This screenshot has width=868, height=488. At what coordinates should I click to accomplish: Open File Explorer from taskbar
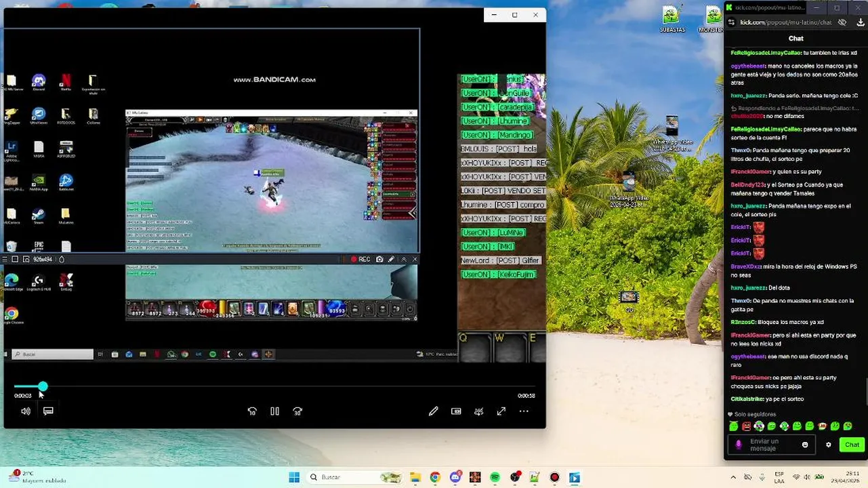point(415,477)
